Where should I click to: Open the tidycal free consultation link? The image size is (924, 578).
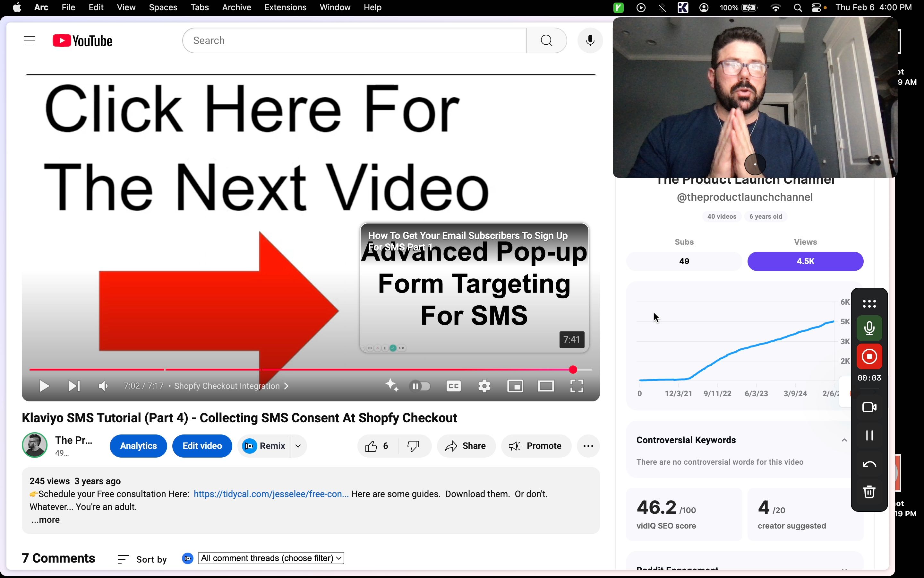point(271,494)
